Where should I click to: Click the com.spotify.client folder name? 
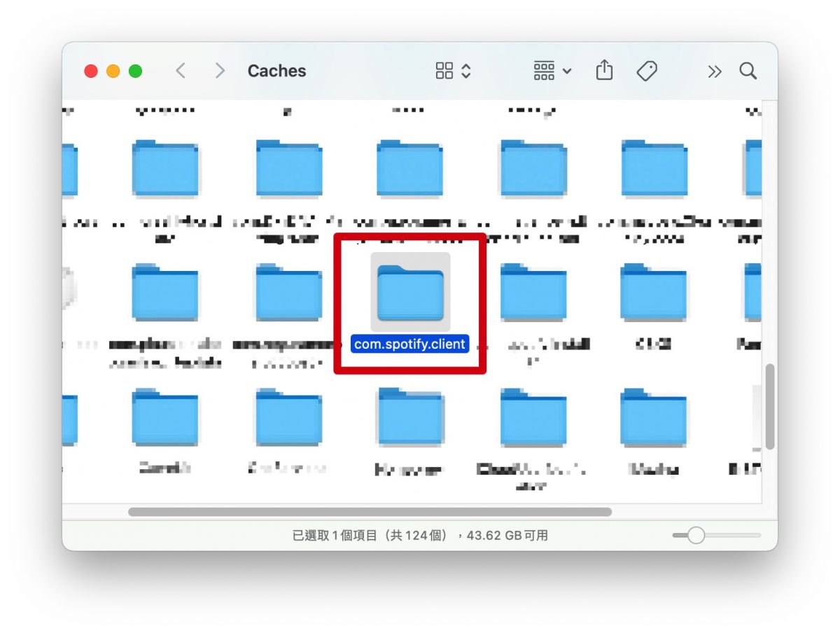pos(410,345)
